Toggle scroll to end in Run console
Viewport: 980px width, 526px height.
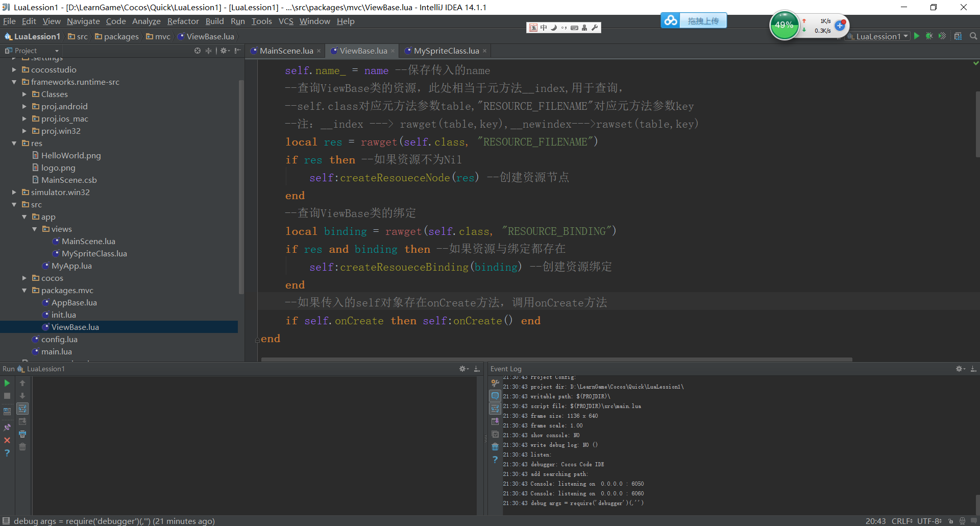point(22,421)
